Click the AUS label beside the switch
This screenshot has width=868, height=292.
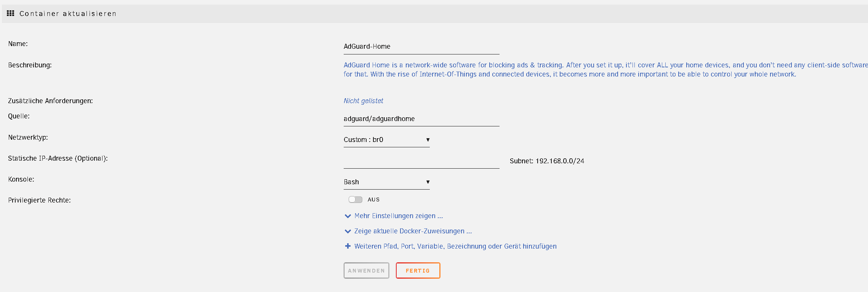point(373,199)
